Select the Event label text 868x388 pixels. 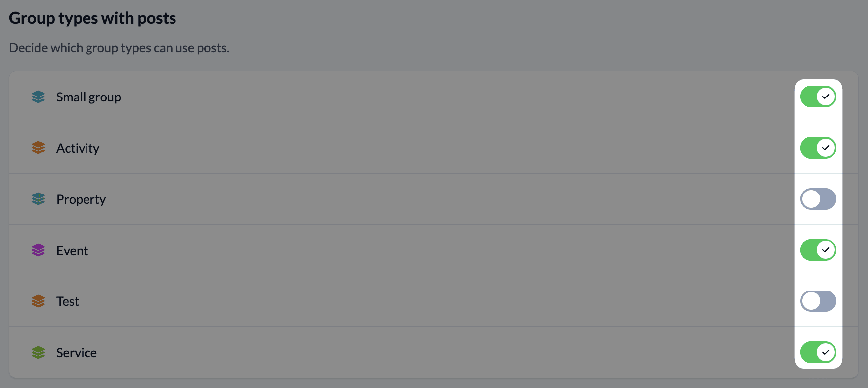72,251
